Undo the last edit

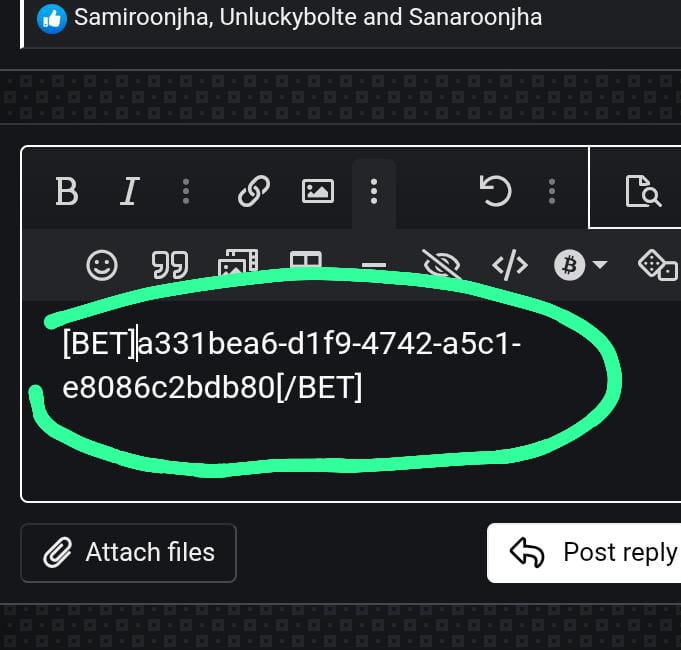(x=496, y=191)
